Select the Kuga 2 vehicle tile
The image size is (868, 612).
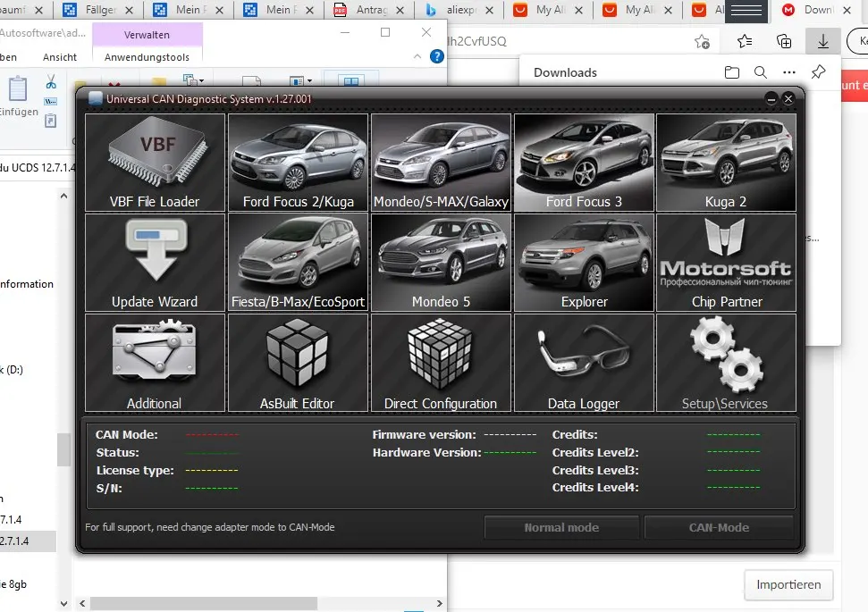(x=726, y=163)
